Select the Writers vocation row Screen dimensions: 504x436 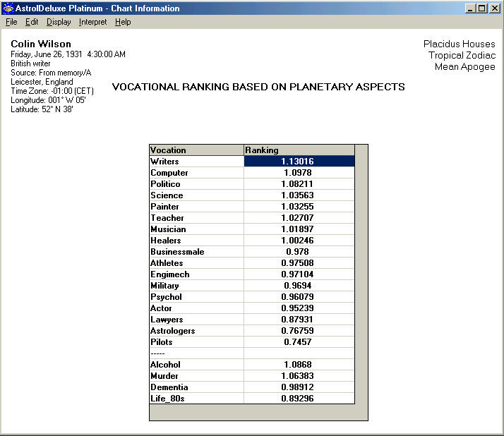click(197, 162)
